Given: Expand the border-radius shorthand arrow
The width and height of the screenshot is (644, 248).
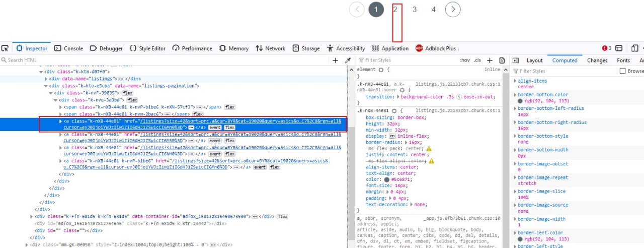Looking at the screenshot, I should (405, 142).
